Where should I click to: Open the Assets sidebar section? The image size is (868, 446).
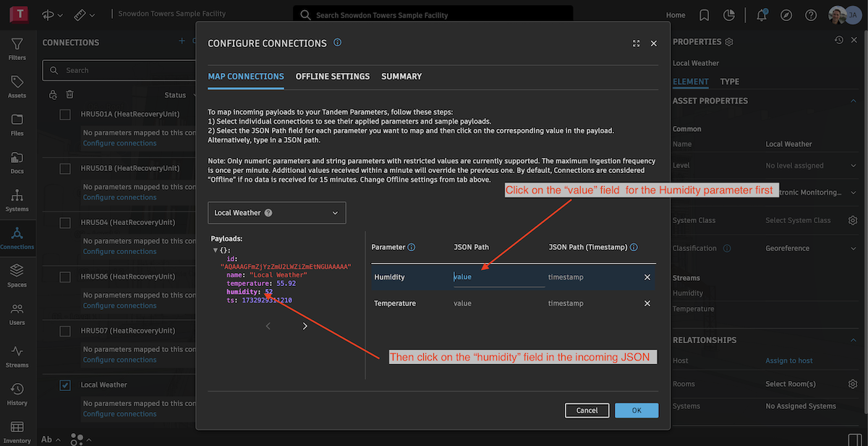click(x=17, y=86)
